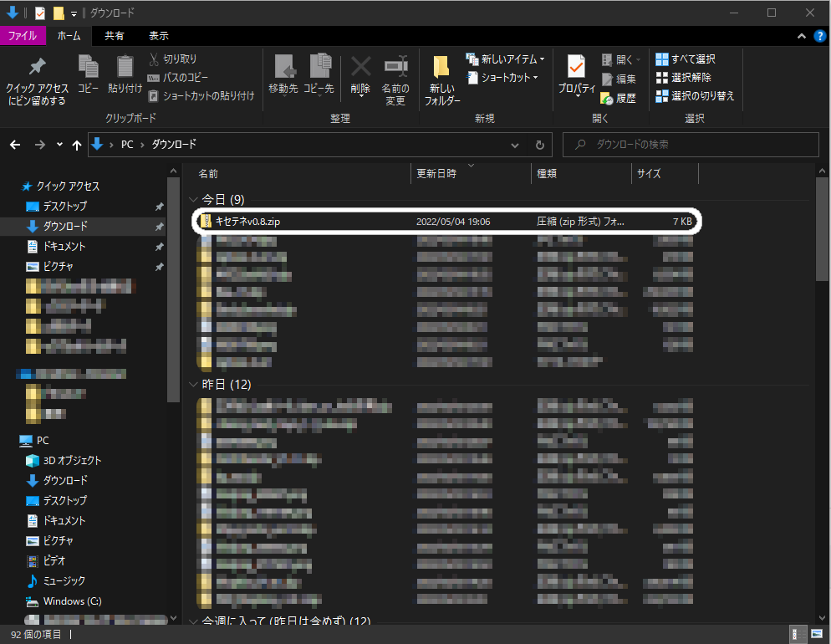This screenshot has height=644, width=831.
Task: Collapse the 今日 (9) group
Action: click(194, 200)
